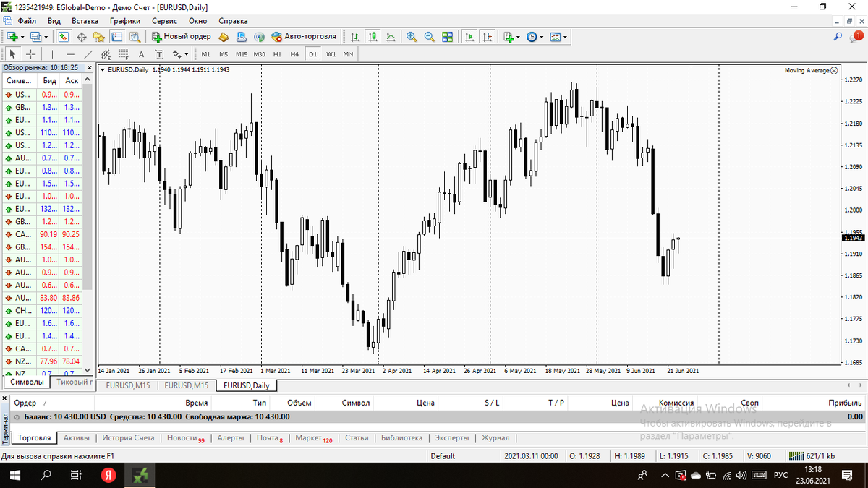Sort Market Watch by Бид column
This screenshot has height=488, width=868.
pos(49,80)
